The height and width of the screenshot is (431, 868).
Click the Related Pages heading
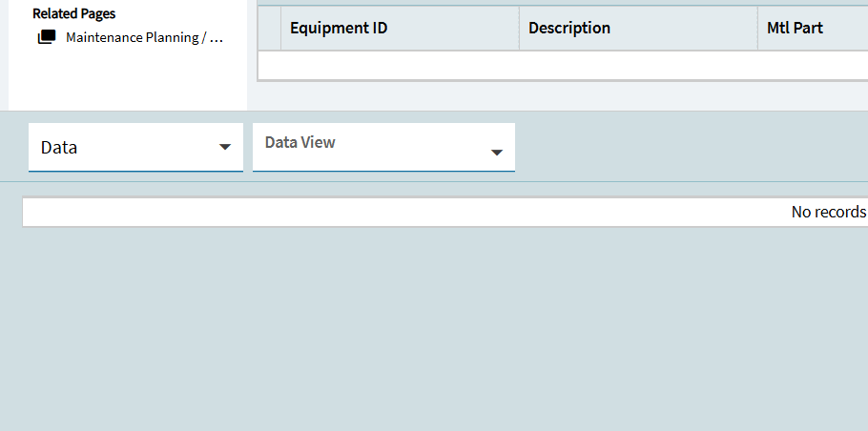pyautogui.click(x=73, y=14)
